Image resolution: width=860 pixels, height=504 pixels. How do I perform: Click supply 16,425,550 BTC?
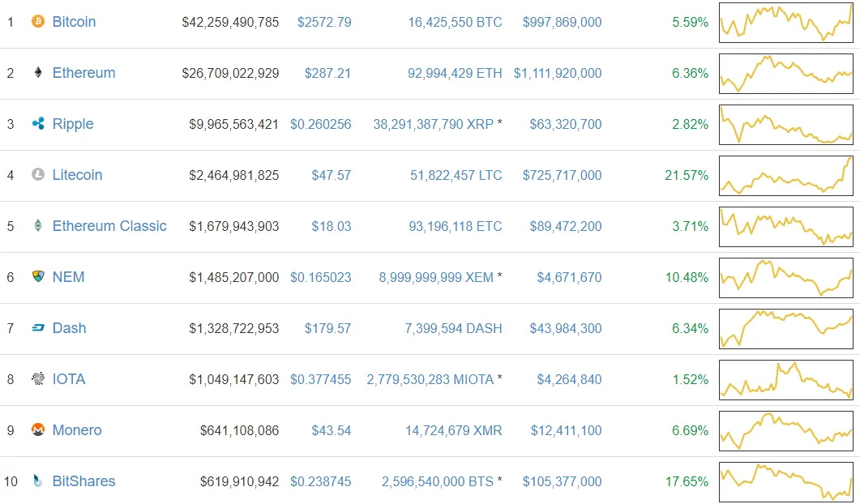click(456, 22)
